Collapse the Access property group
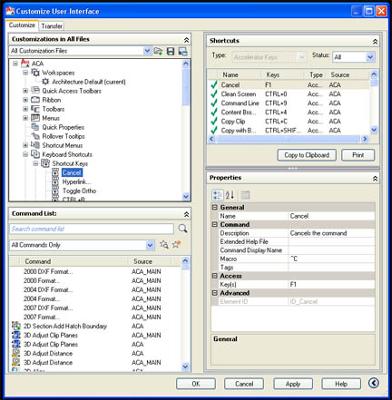Viewport: 392px width, 400px height. 215,276
